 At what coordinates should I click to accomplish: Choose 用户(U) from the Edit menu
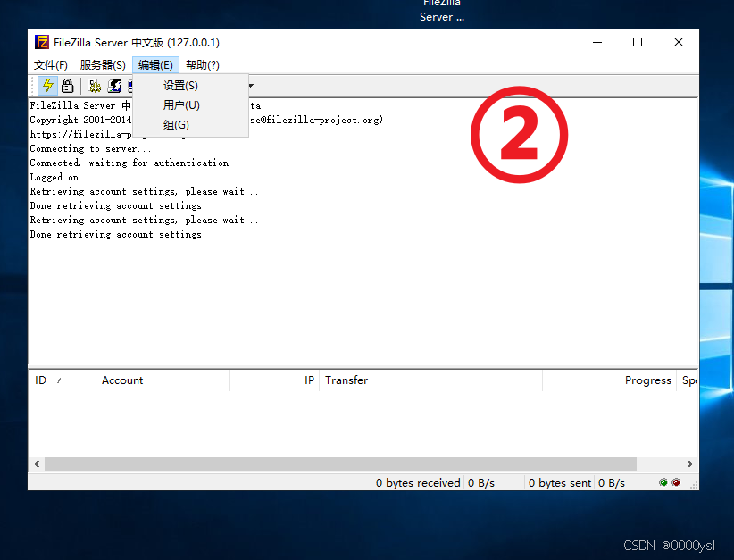(x=190, y=105)
